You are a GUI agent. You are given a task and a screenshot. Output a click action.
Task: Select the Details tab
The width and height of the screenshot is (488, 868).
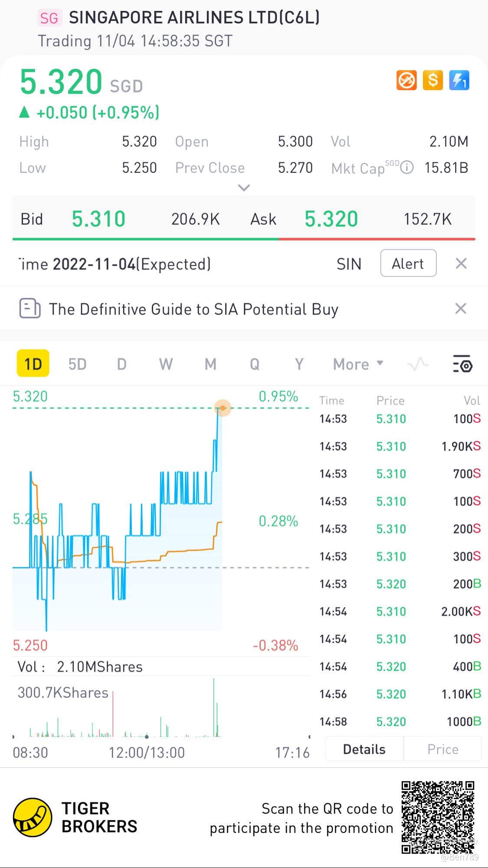coord(364,749)
